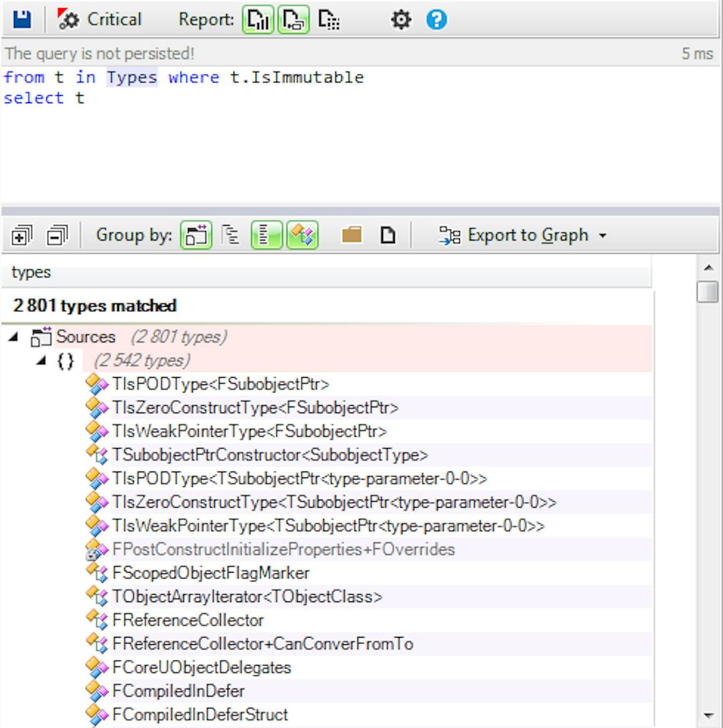Select FReferenceCollector in the results list

pyautogui.click(x=188, y=620)
